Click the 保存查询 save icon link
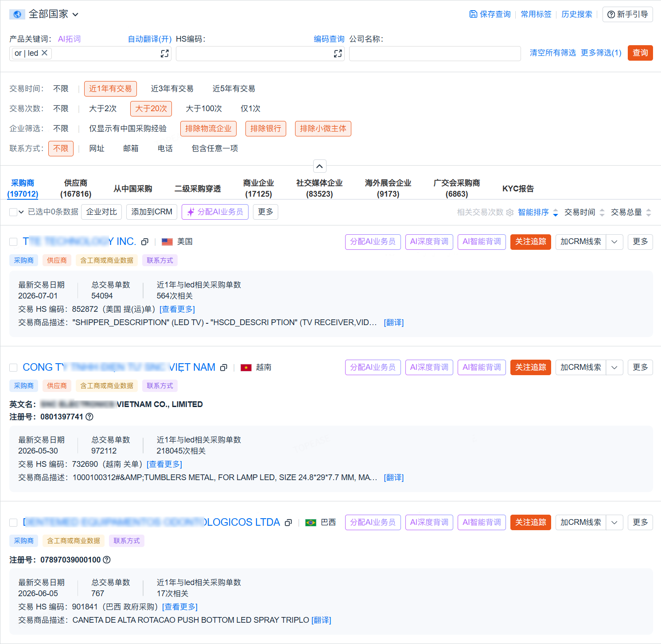661x644 pixels. 490,14
